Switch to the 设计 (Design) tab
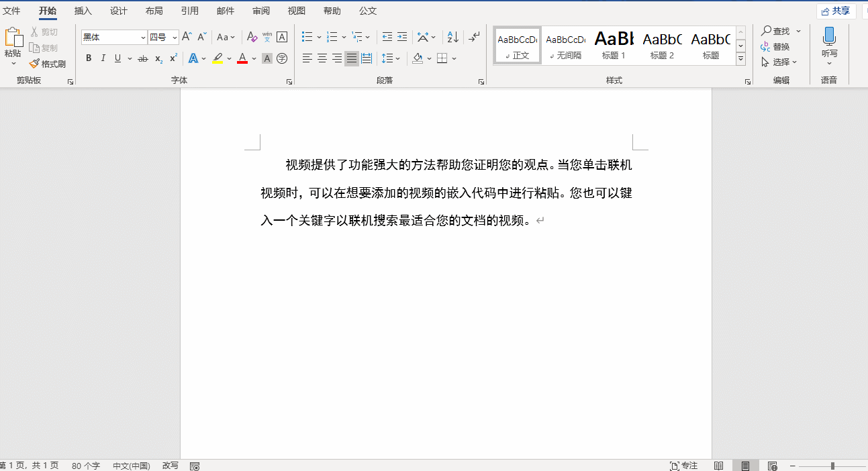 click(x=119, y=11)
